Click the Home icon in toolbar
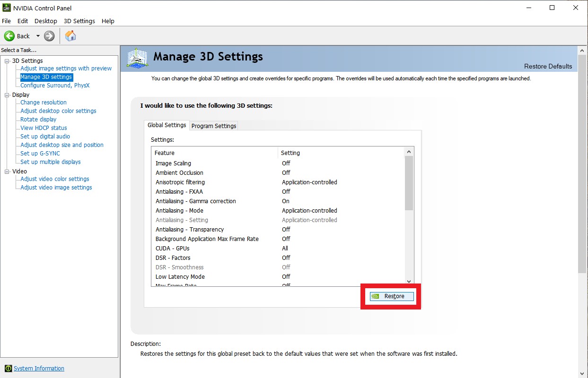588x378 pixels. tap(70, 36)
